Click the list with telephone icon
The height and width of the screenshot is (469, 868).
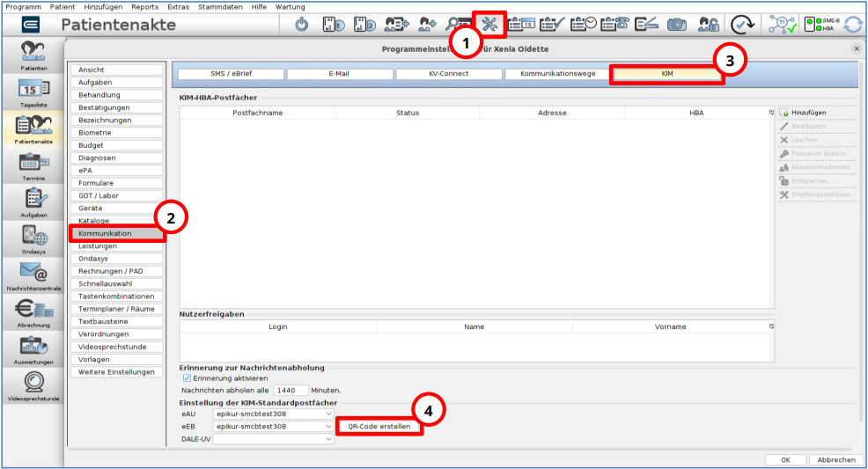(x=614, y=25)
